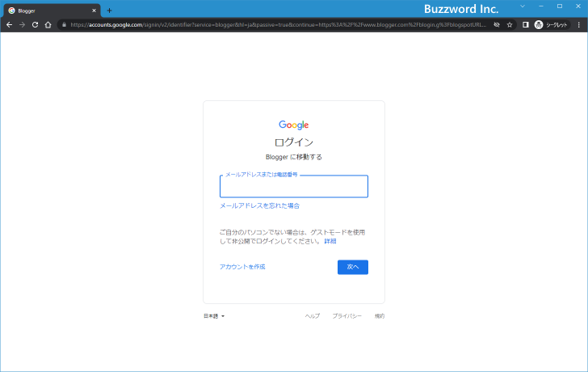Image resolution: width=588 pixels, height=372 pixels.
Task: Maximize the browser window
Action: click(560, 6)
